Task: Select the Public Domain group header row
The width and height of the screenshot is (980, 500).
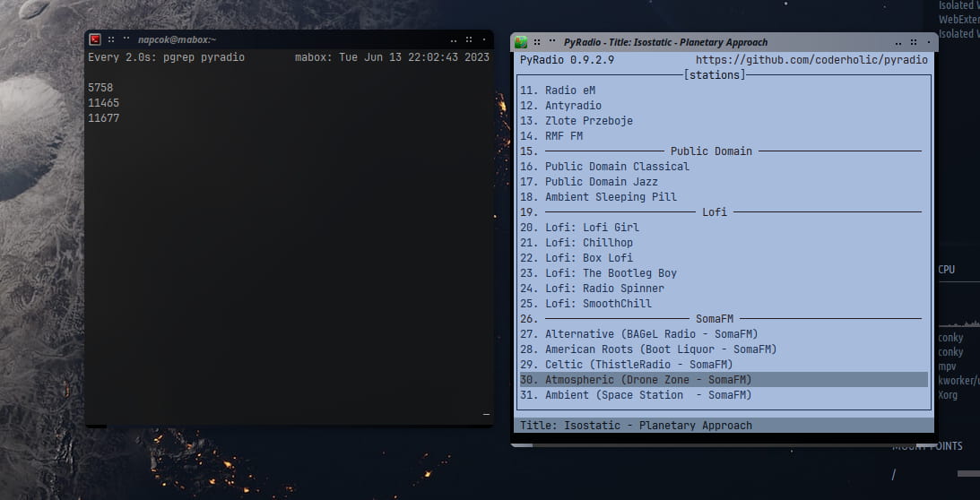Action: pyautogui.click(x=724, y=151)
